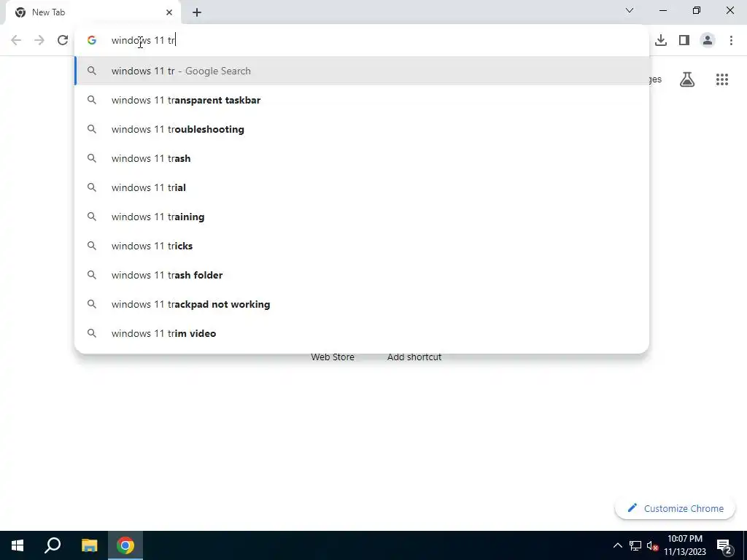Image resolution: width=747 pixels, height=560 pixels.
Task: Click search icon beside 'transparent taskbar' suggestion
Action: tap(92, 100)
